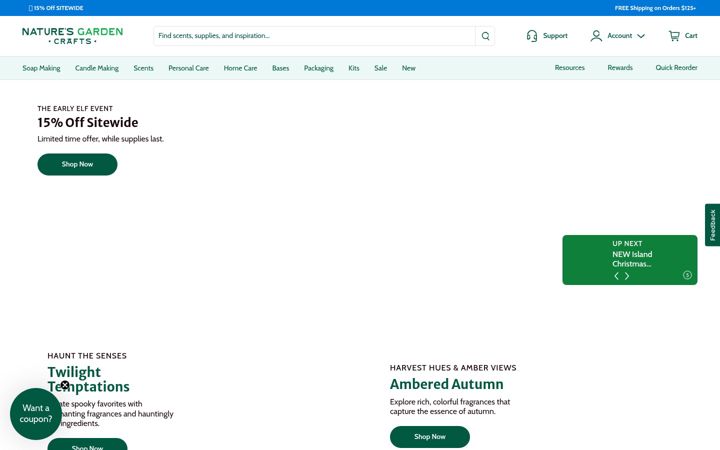Click 15% Off Sitewide heading
The height and width of the screenshot is (450, 720).
click(x=88, y=123)
